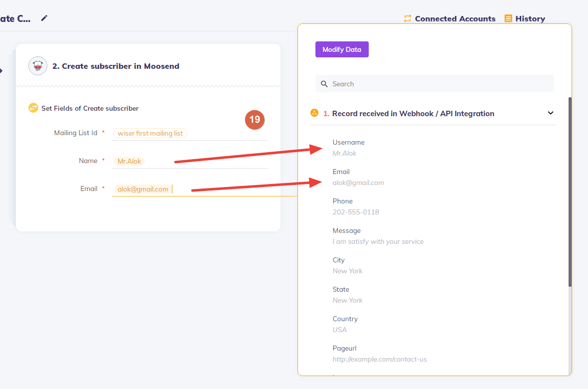Select Message 'I am satisfy with your service'
Image resolution: width=588 pixels, height=389 pixels.
pos(378,242)
